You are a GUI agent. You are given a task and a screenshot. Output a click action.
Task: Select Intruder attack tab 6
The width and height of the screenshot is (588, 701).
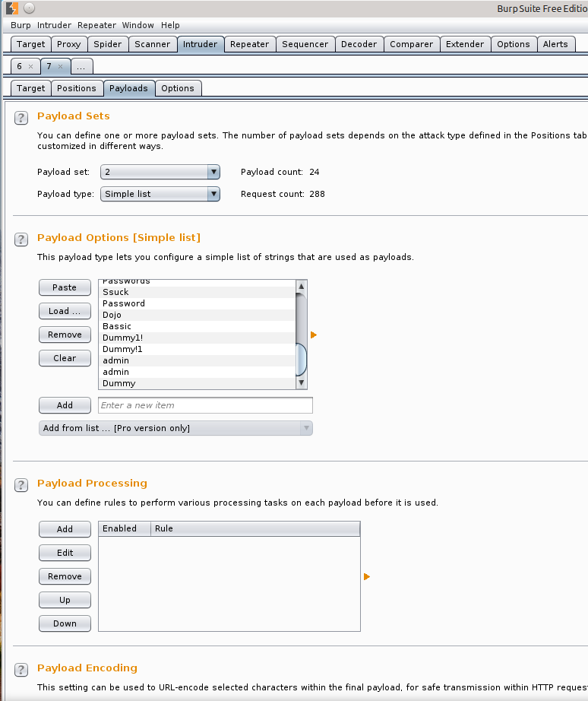point(19,66)
